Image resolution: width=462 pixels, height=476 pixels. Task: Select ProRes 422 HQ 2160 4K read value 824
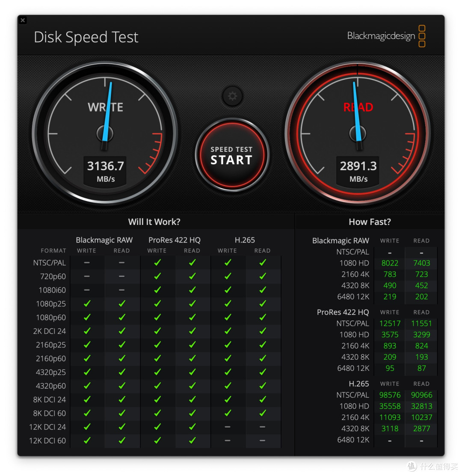421,346
